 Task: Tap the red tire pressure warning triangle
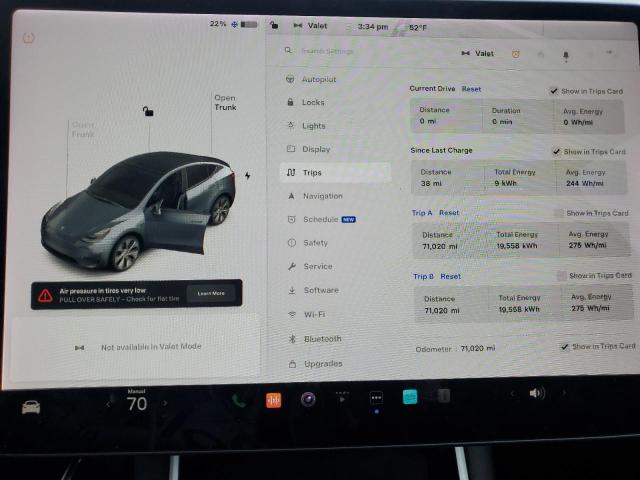tap(45, 295)
